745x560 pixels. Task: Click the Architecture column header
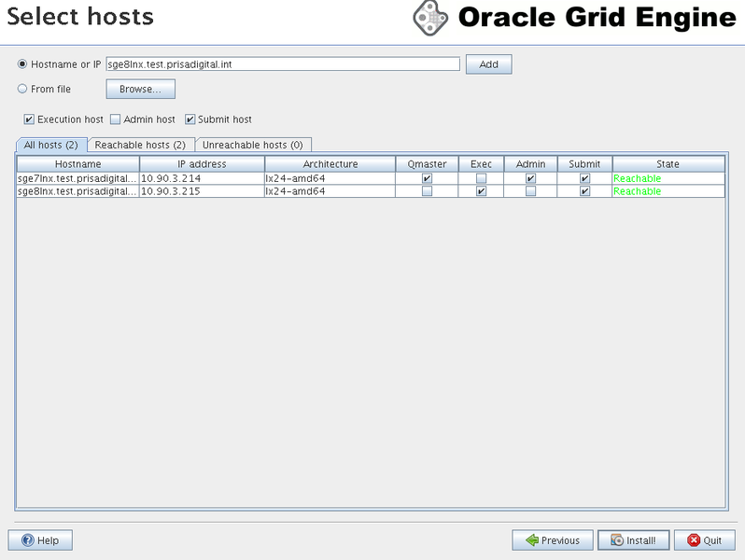[x=330, y=164]
